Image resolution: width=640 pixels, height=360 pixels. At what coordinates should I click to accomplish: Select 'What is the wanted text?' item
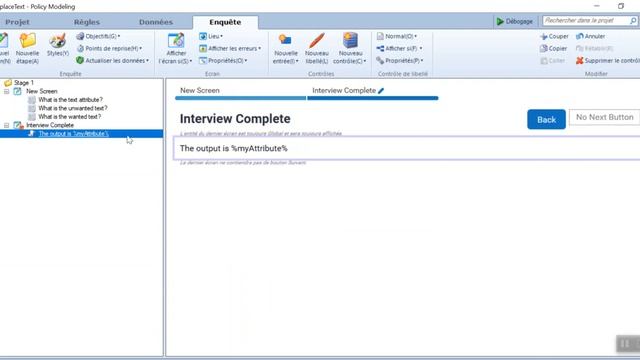coord(69,117)
